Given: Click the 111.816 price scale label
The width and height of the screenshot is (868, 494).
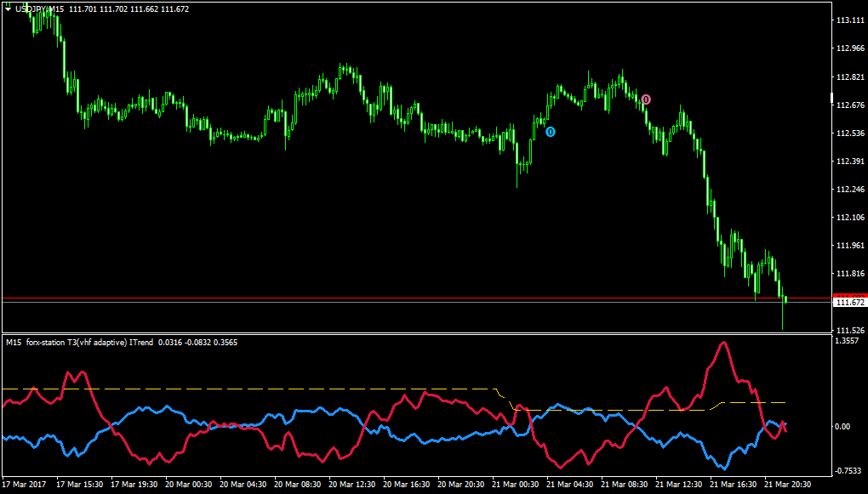Looking at the screenshot, I should (x=850, y=274).
